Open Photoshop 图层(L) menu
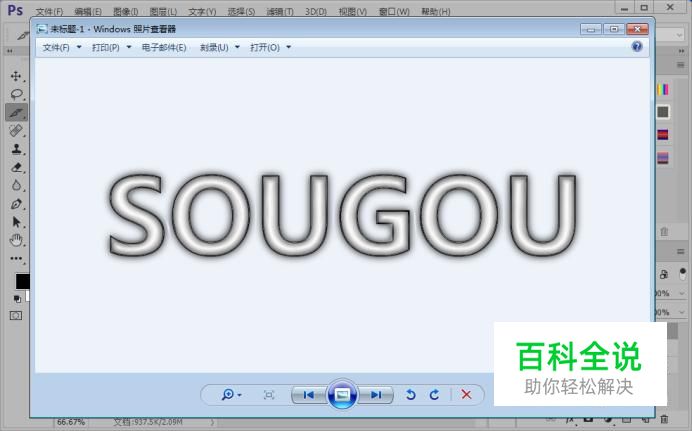Image resolution: width=692 pixels, height=431 pixels. (x=163, y=11)
